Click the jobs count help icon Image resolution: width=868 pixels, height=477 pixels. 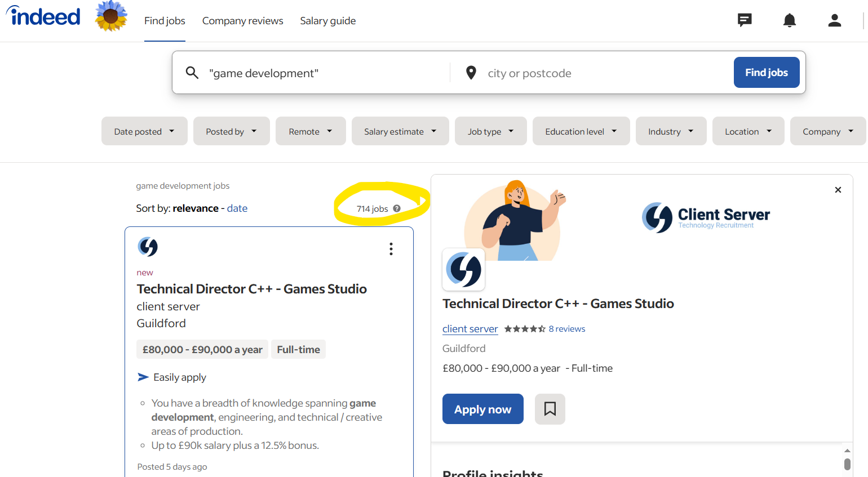[x=397, y=208]
